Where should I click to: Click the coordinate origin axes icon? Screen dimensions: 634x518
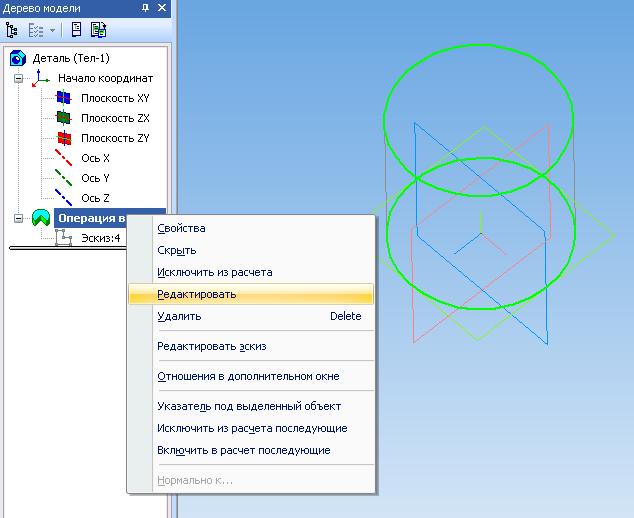(41, 78)
